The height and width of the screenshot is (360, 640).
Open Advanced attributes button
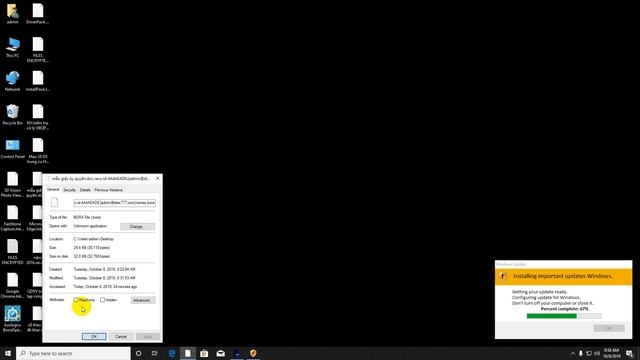pyautogui.click(x=142, y=300)
